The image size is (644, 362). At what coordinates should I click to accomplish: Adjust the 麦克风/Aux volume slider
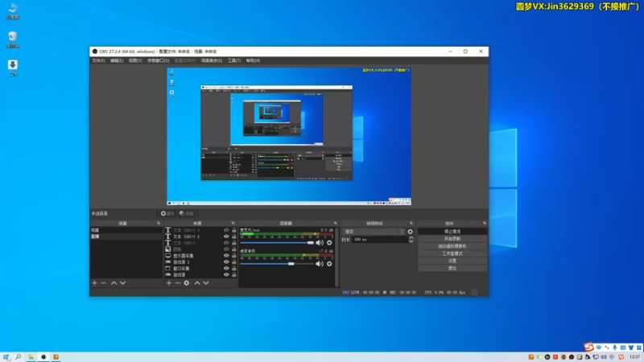click(277, 243)
